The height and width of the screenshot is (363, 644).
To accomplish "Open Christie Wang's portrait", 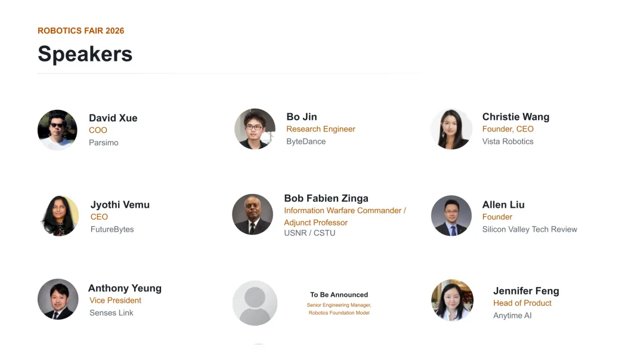I will tap(451, 129).
